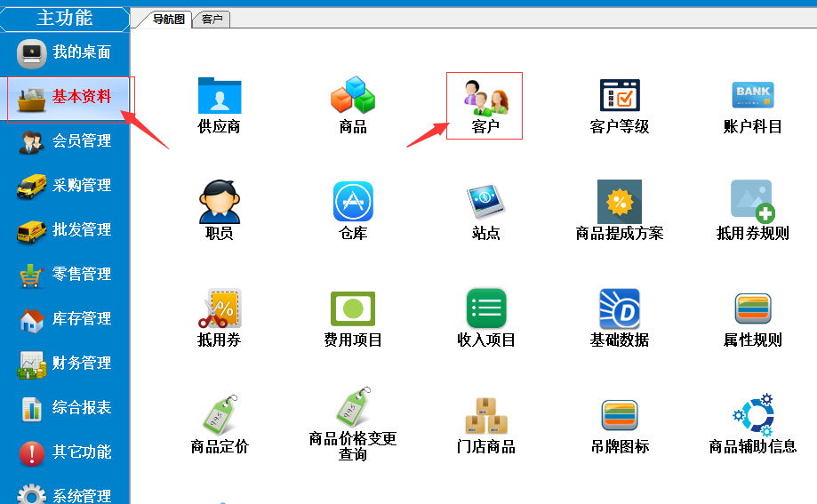Open the 站点 site icon
Image resolution: width=817 pixels, height=504 pixels.
click(485, 202)
